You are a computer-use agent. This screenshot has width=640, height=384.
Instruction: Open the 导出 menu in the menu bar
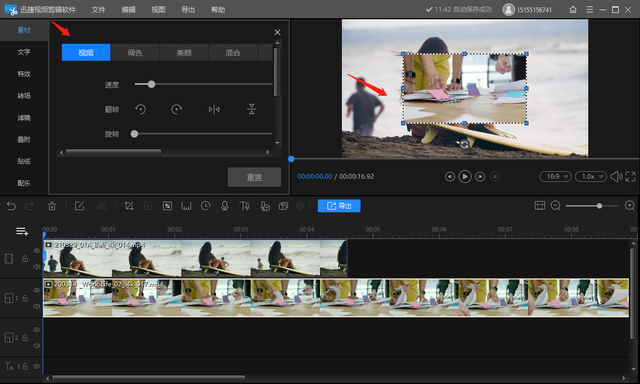pyautogui.click(x=188, y=9)
